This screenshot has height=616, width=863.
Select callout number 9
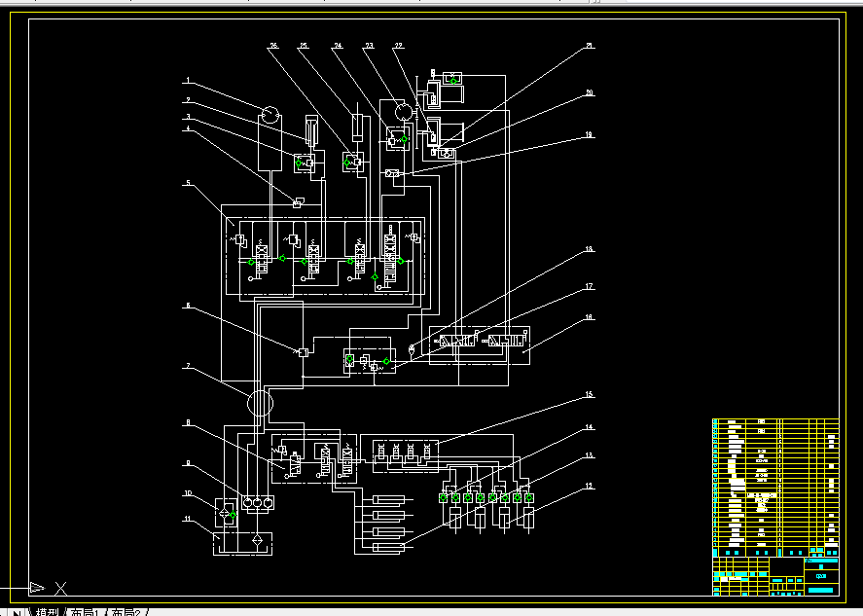[x=188, y=463]
